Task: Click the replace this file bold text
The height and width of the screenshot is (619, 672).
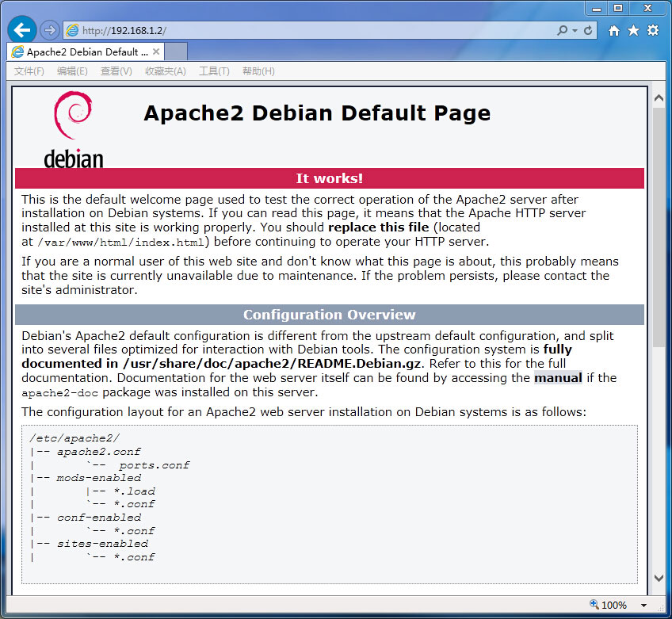Action: tap(379, 227)
